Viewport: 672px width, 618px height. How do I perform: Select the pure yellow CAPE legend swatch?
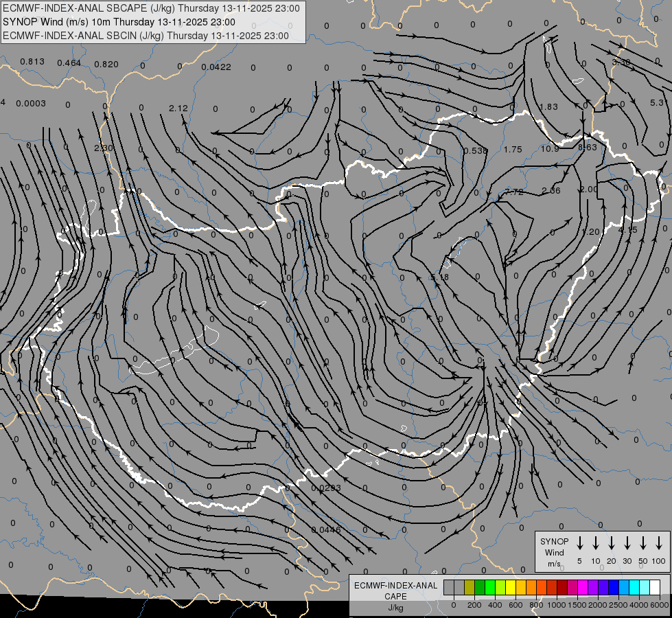pyautogui.click(x=511, y=587)
